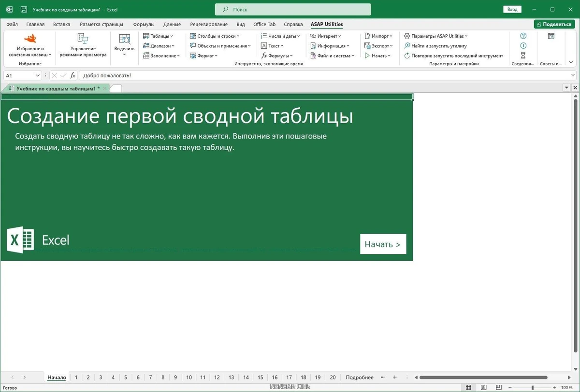
Task: Open Управление режимами просмотра tool
Action: (x=83, y=46)
